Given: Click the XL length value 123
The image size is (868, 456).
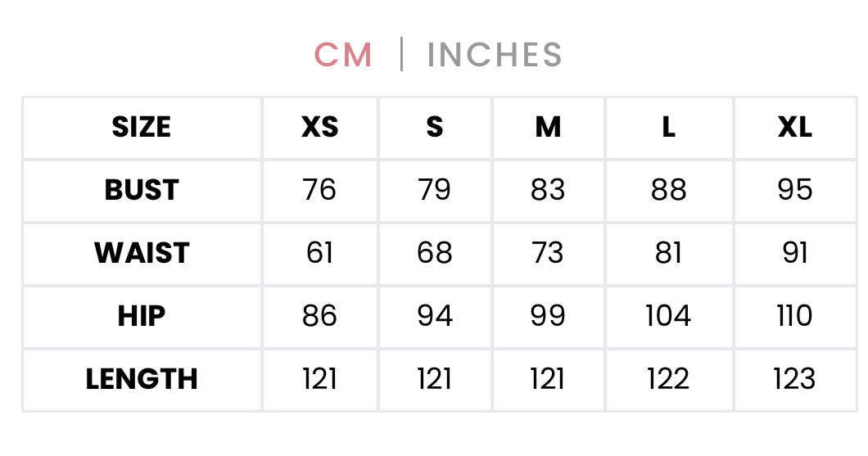Looking at the screenshot, I should click(794, 379).
